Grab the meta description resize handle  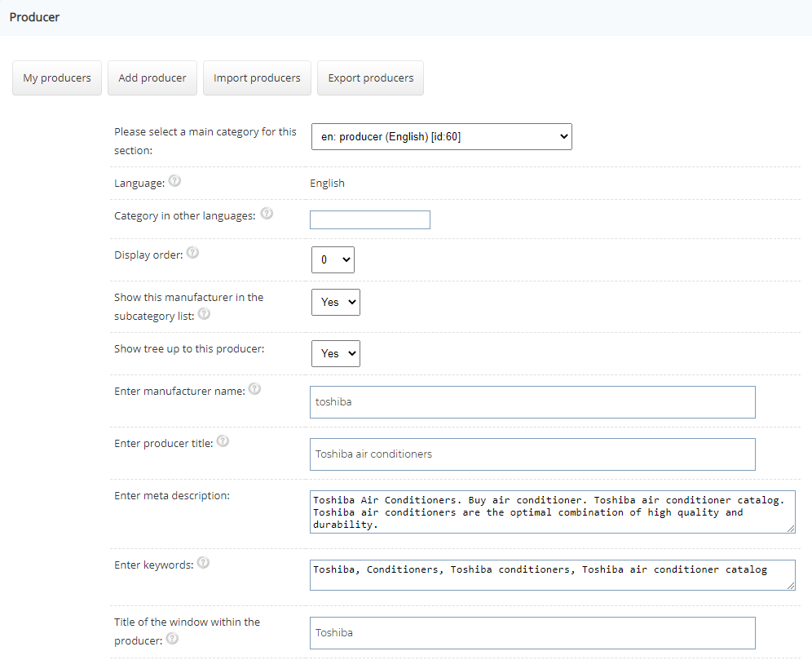tap(791, 529)
